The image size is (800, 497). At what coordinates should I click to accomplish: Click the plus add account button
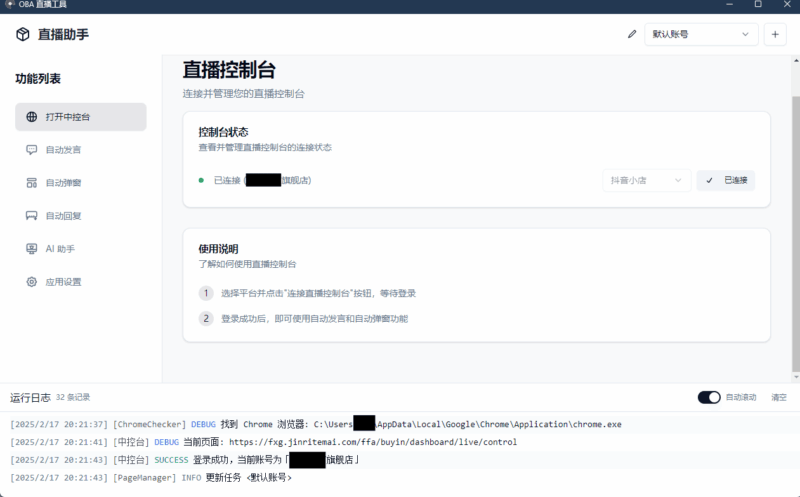coord(775,34)
